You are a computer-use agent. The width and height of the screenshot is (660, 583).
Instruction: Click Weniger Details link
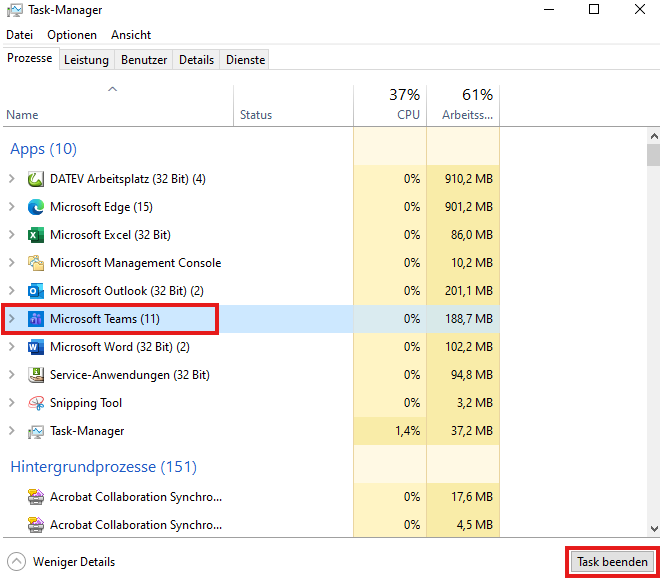click(74, 562)
